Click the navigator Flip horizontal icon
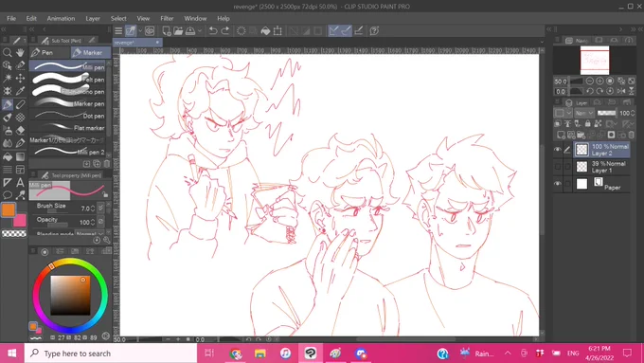This screenshot has height=363, width=644. tap(621, 91)
